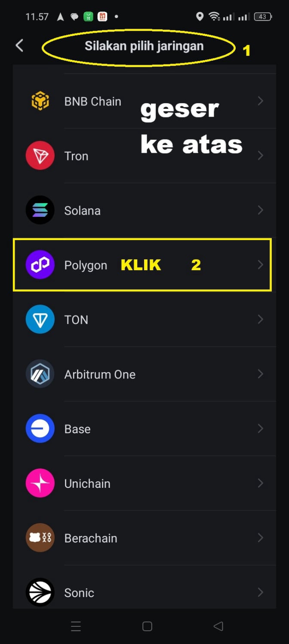Choose the Unichain network label
The image size is (289, 644).
pos(87,484)
